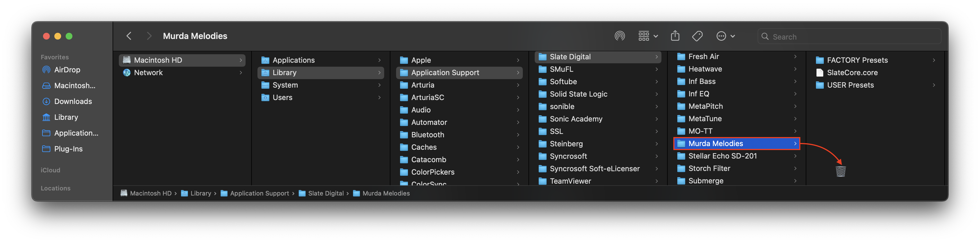This screenshot has width=980, height=243.
Task: Select the Sonic Academy folder
Action: point(598,119)
